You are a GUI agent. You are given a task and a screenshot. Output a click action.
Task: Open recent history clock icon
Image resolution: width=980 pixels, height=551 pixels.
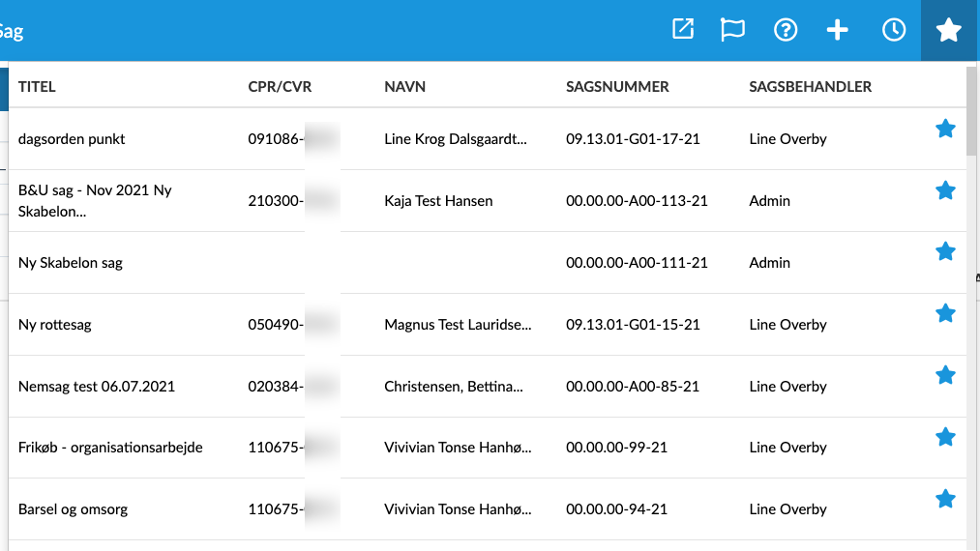tap(894, 30)
